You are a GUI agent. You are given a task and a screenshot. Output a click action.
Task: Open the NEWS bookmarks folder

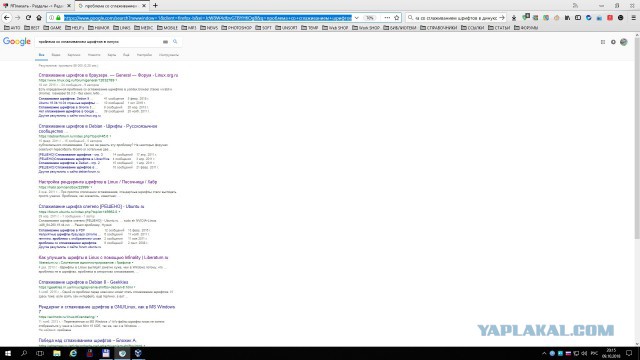[209, 28]
